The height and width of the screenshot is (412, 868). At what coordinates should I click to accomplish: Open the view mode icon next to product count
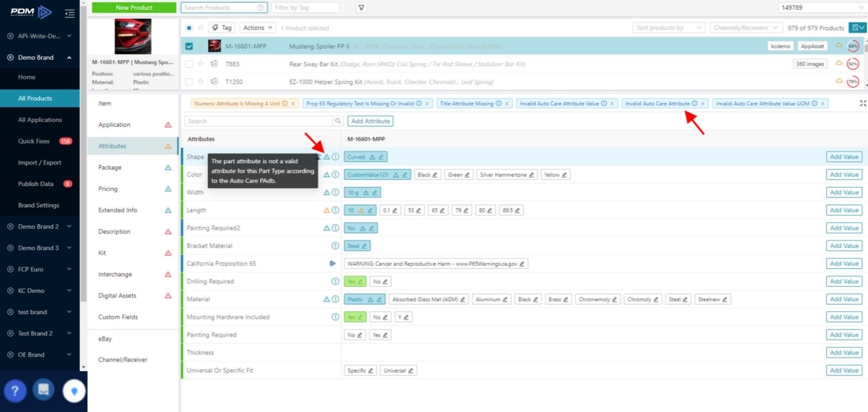(x=857, y=28)
